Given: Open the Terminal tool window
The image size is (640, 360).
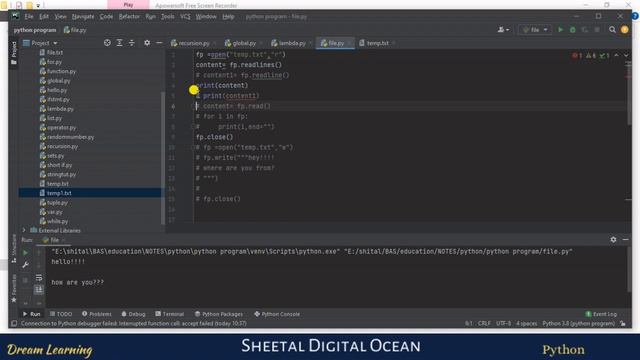Looking at the screenshot, I should [169, 314].
